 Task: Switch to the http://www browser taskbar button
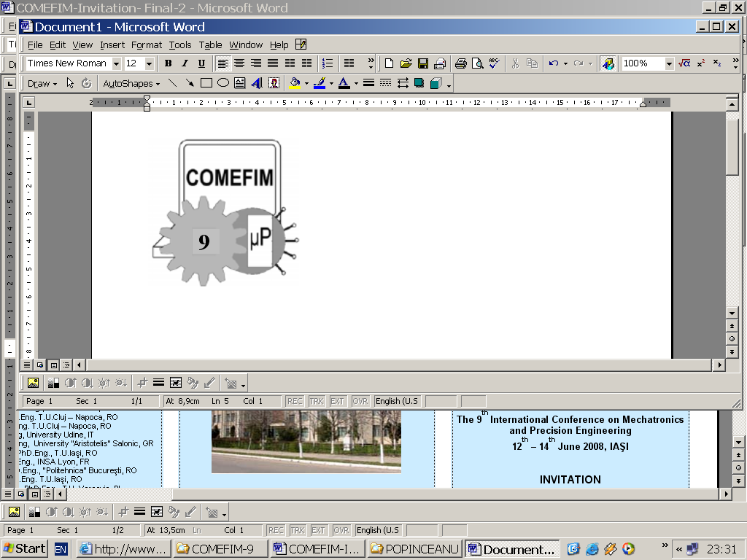point(123,548)
